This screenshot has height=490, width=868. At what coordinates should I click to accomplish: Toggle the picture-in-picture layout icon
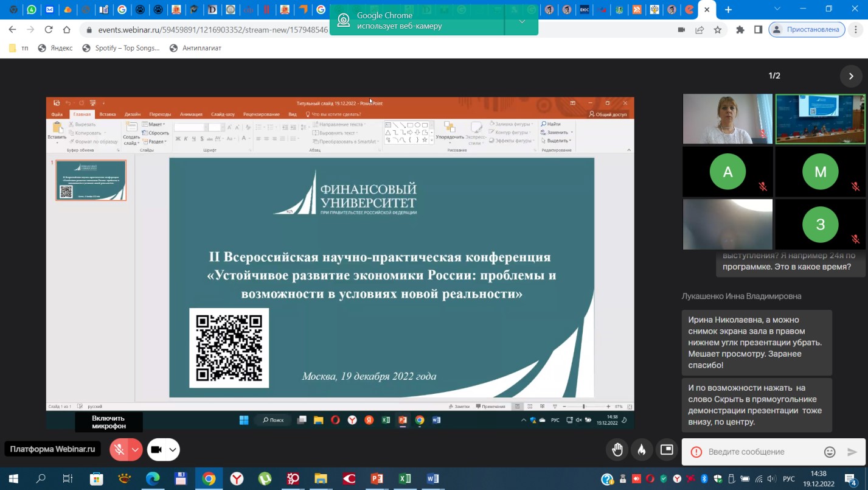(x=667, y=450)
